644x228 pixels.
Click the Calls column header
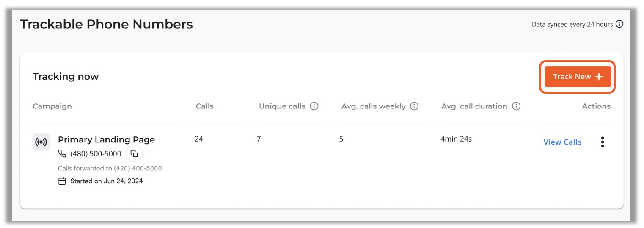pos(205,106)
